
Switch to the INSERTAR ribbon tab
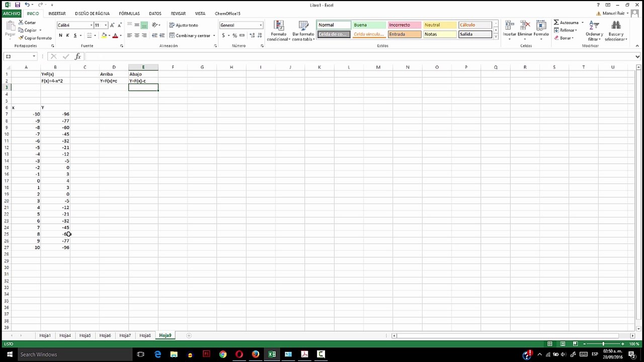tap(57, 14)
